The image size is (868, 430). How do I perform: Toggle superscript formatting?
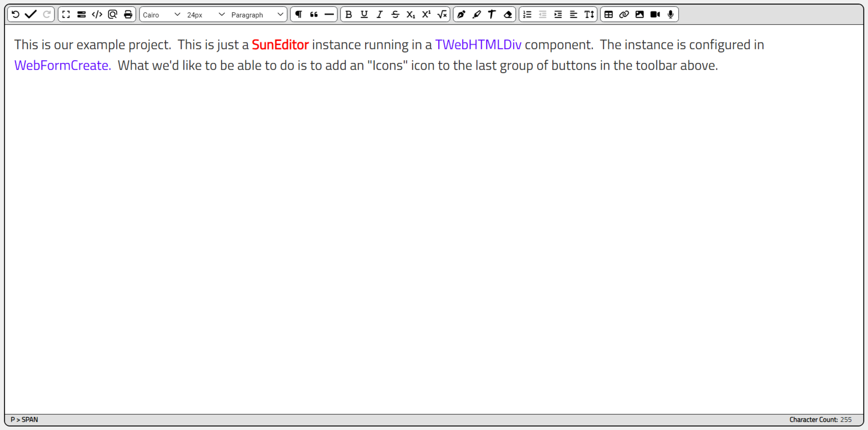click(x=426, y=14)
